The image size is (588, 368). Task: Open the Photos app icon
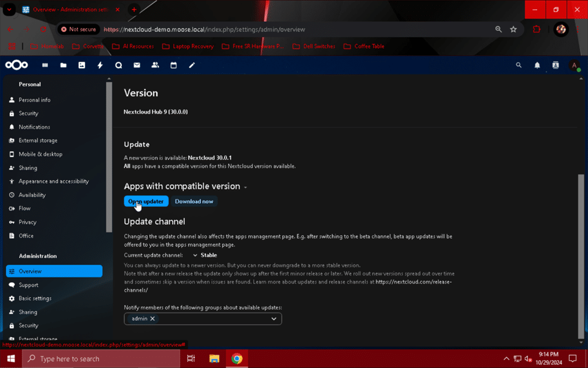(x=81, y=65)
